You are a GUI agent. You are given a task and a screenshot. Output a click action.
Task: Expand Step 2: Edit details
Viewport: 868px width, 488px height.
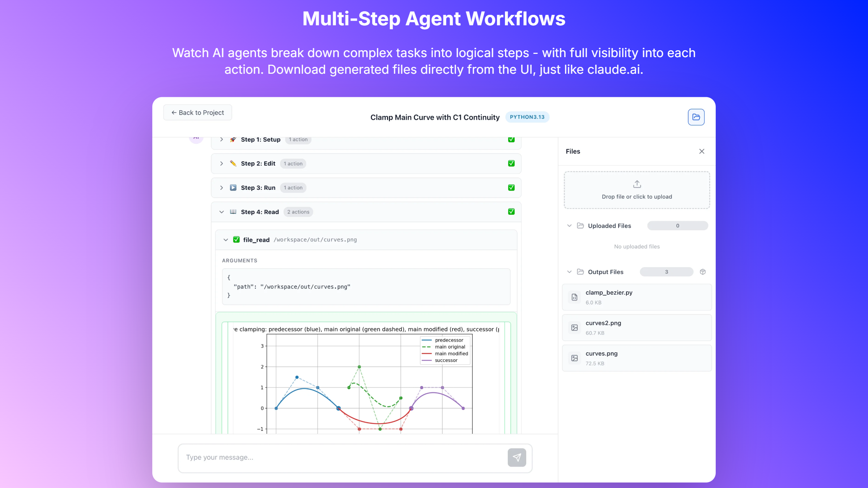tap(221, 163)
